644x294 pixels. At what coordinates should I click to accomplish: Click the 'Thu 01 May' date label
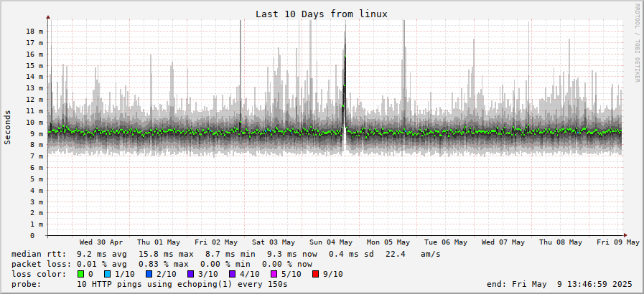click(159, 242)
